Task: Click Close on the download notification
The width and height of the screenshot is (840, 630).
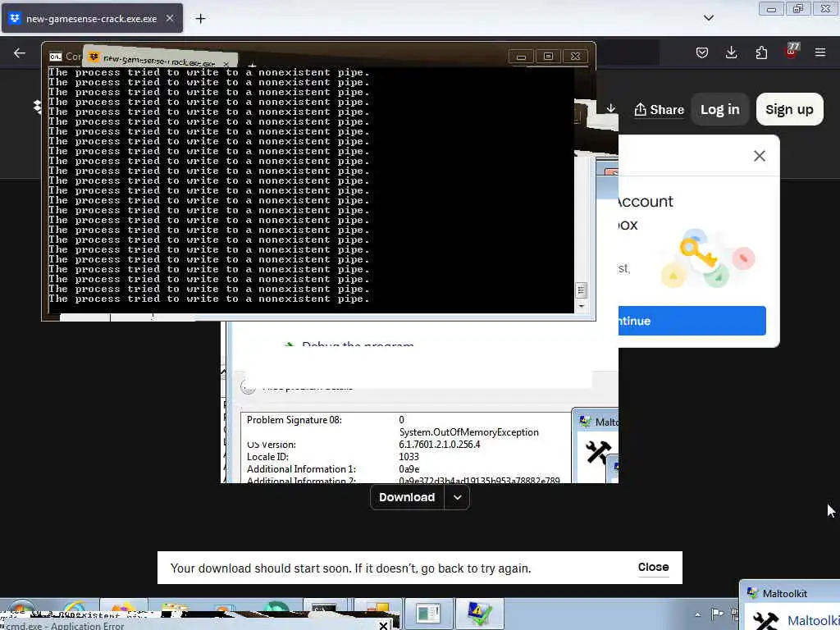Action: pyautogui.click(x=653, y=567)
